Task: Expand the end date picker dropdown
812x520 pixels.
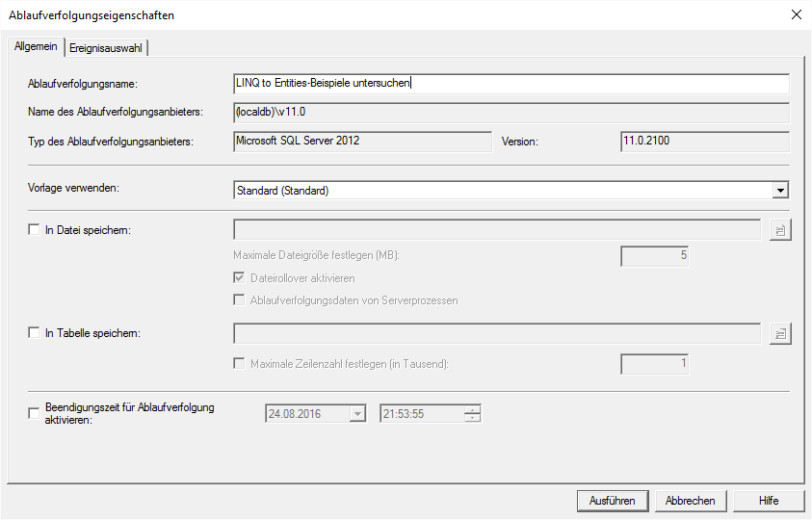Action: 358,414
